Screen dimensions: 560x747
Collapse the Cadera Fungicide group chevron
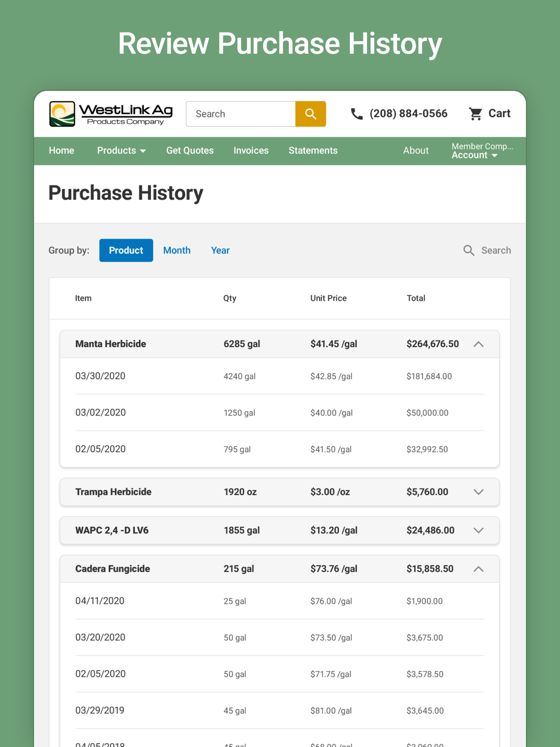point(478,569)
